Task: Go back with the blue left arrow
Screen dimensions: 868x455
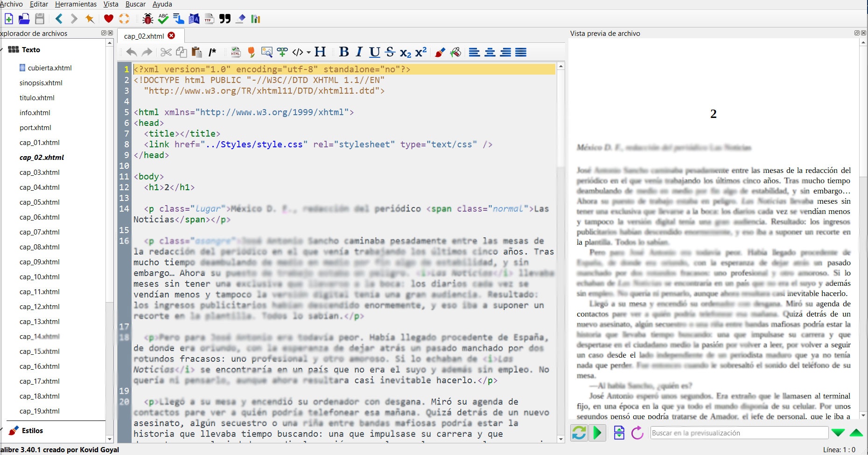Action: pyautogui.click(x=59, y=19)
